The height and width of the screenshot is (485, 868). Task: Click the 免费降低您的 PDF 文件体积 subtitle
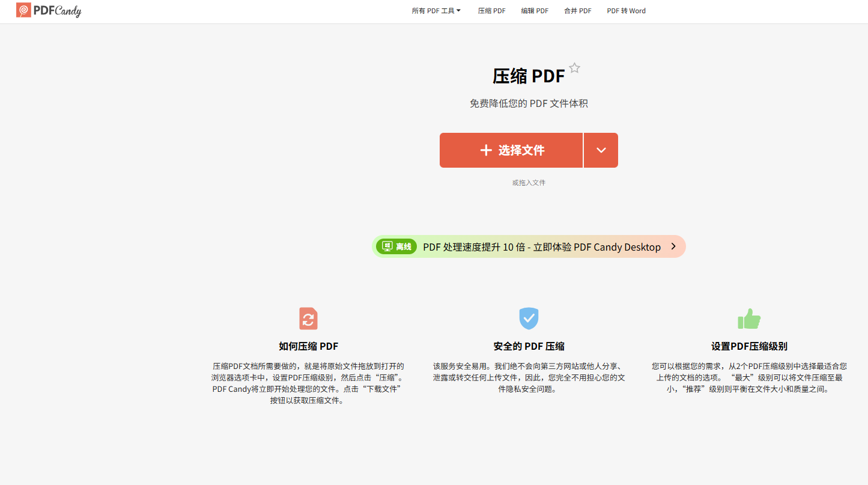click(529, 103)
